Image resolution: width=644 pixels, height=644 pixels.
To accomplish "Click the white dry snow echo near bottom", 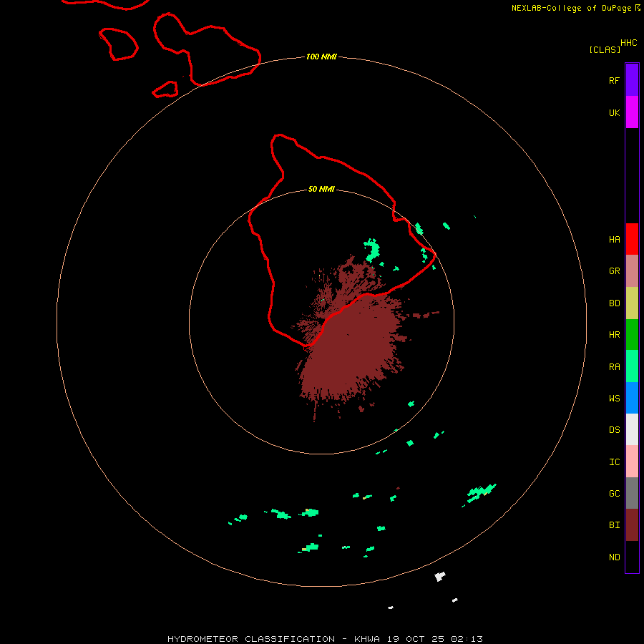I will click(x=440, y=576).
